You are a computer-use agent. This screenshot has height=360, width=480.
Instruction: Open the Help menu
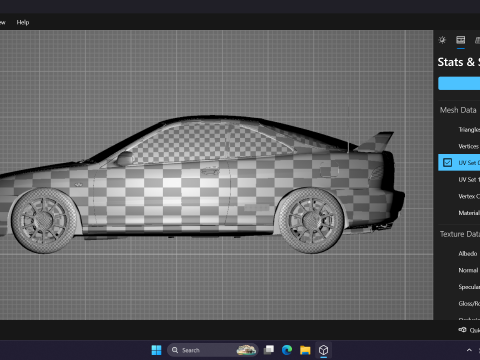coord(23,22)
